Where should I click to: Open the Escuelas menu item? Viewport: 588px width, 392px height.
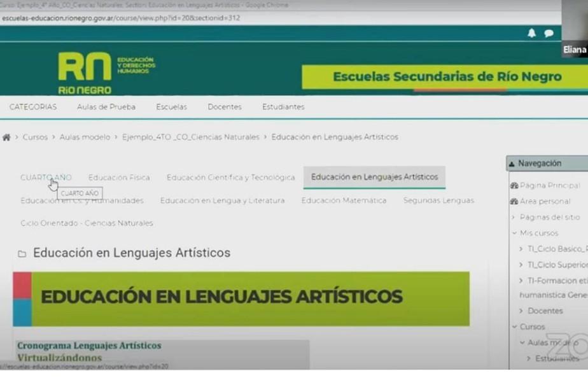pyautogui.click(x=171, y=107)
